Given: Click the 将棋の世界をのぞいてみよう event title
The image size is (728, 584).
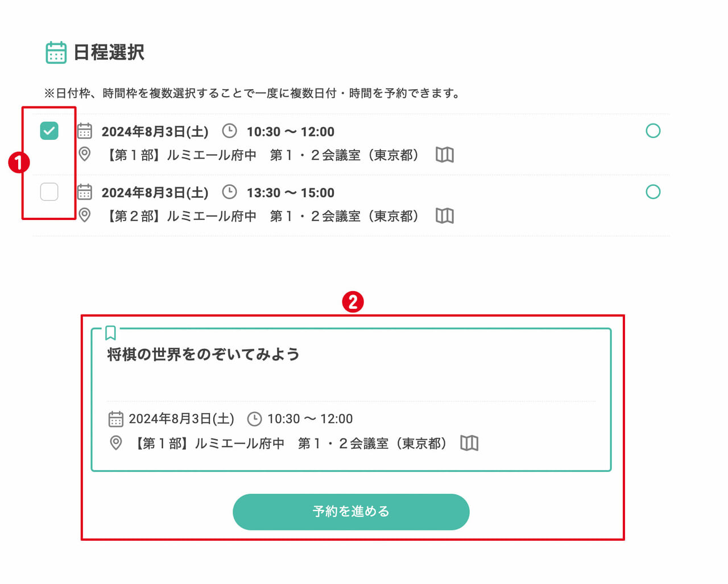Looking at the screenshot, I should click(204, 354).
